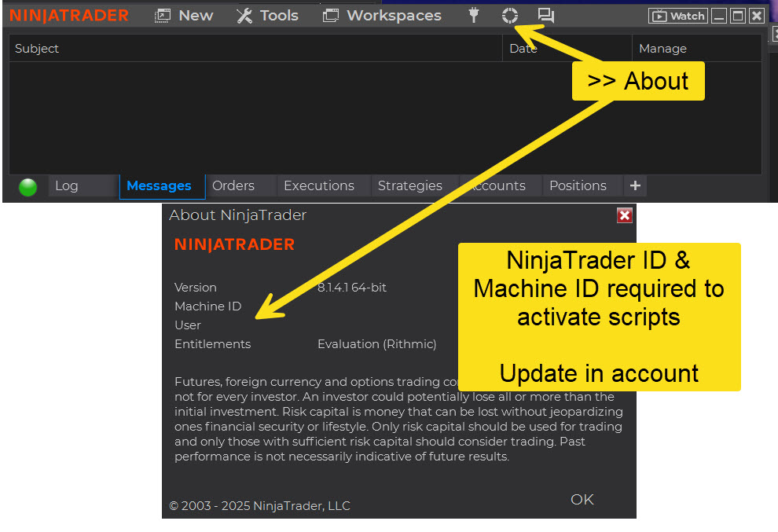Expand the Workspaces menu
This screenshot has height=532, width=778.
click(x=382, y=15)
